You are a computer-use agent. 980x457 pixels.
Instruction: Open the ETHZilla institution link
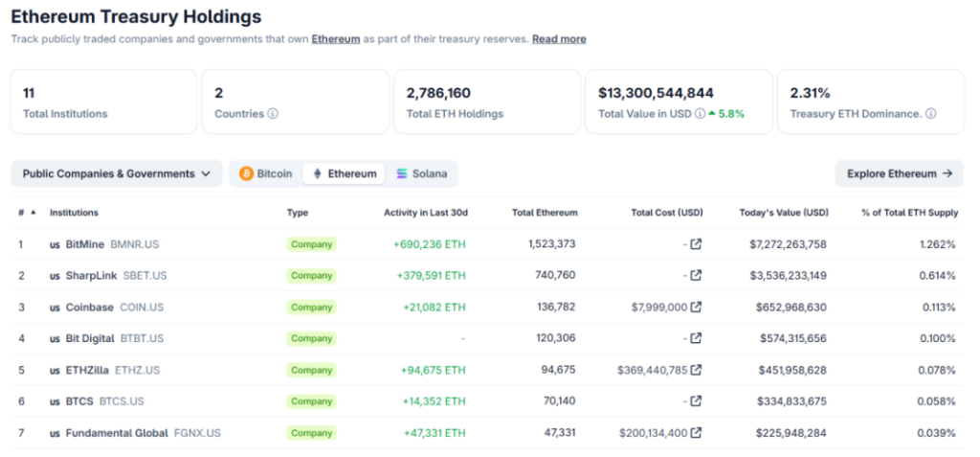(87, 370)
